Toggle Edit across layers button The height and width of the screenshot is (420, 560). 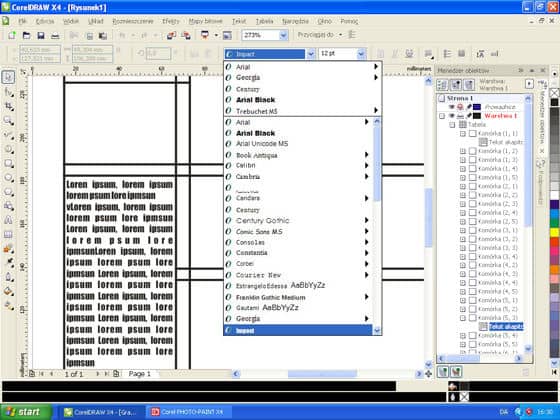(x=456, y=85)
